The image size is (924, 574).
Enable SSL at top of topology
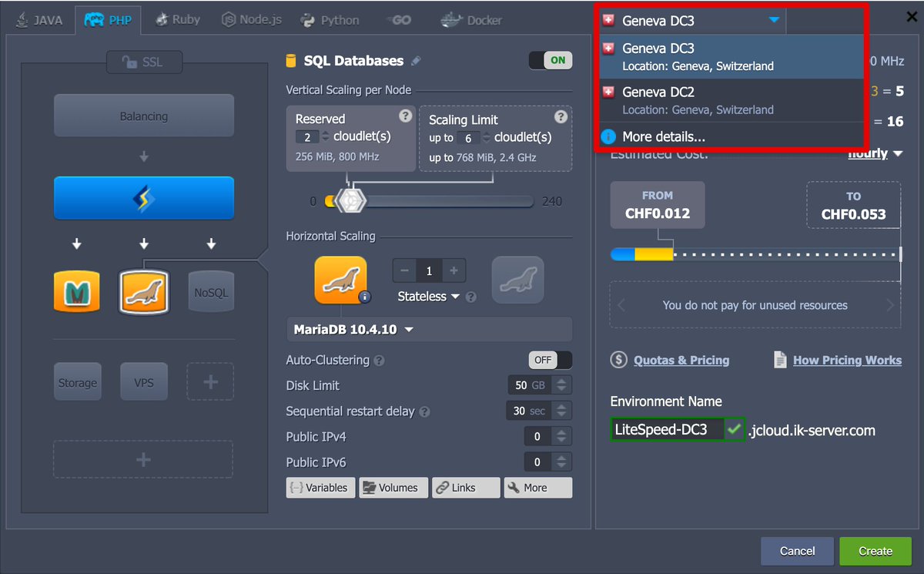click(x=144, y=62)
